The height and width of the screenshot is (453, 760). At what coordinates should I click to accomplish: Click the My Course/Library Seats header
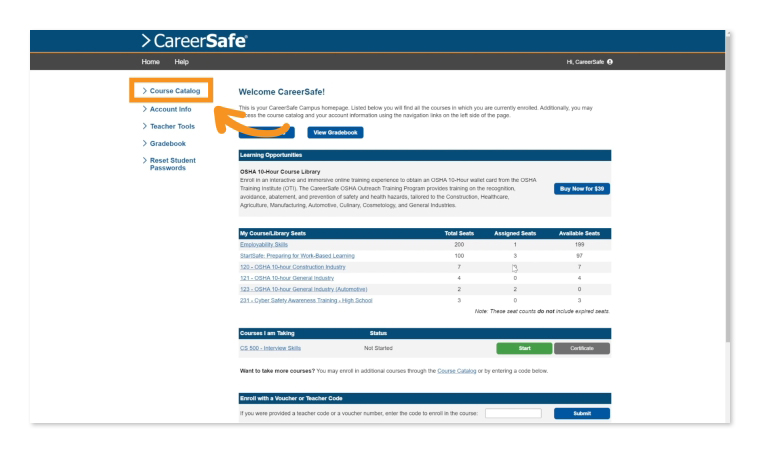pyautogui.click(x=273, y=234)
